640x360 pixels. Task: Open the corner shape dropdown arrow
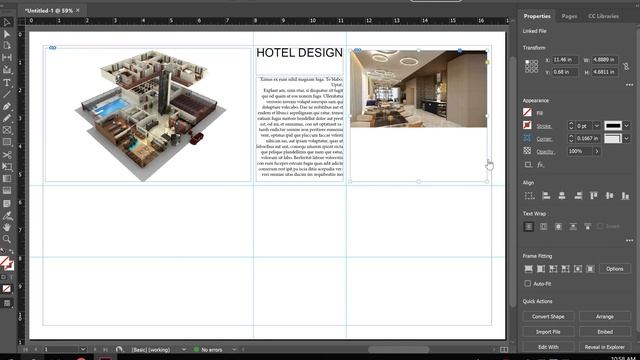(x=626, y=139)
